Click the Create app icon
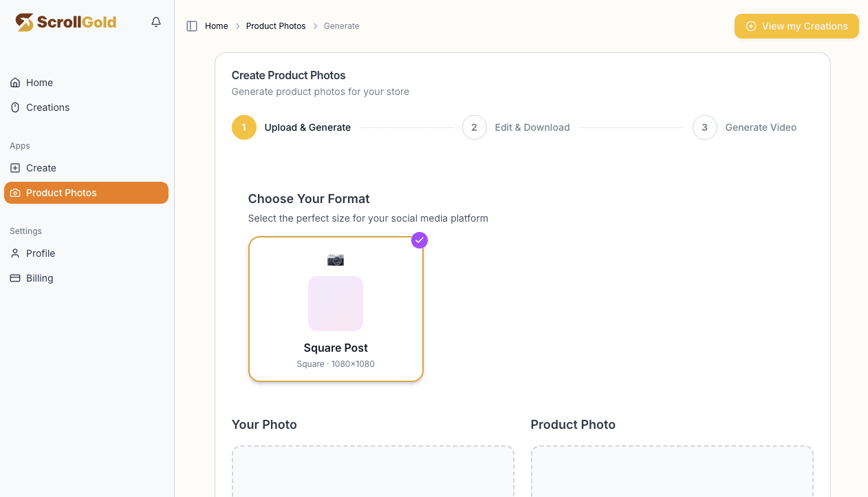This screenshot has width=868, height=497. click(x=14, y=167)
